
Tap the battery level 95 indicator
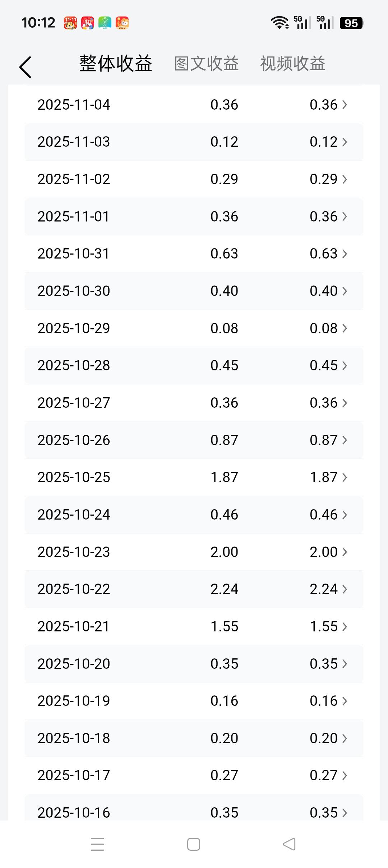click(351, 23)
